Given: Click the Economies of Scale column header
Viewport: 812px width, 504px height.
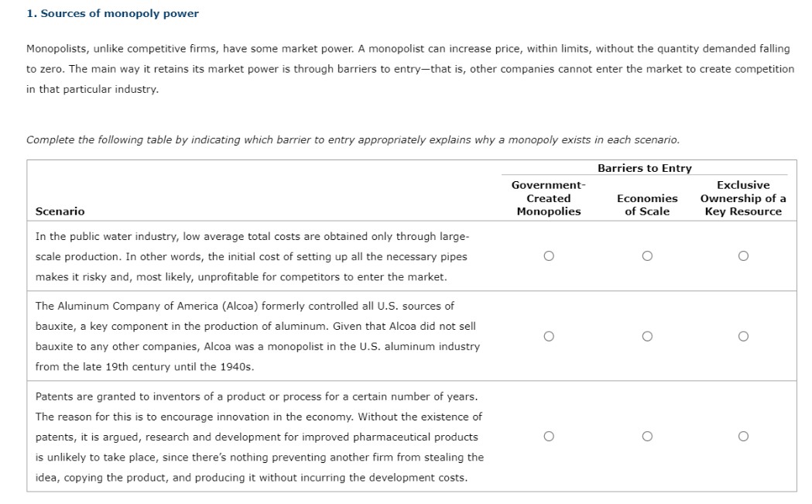Looking at the screenshot, I should click(x=647, y=204).
